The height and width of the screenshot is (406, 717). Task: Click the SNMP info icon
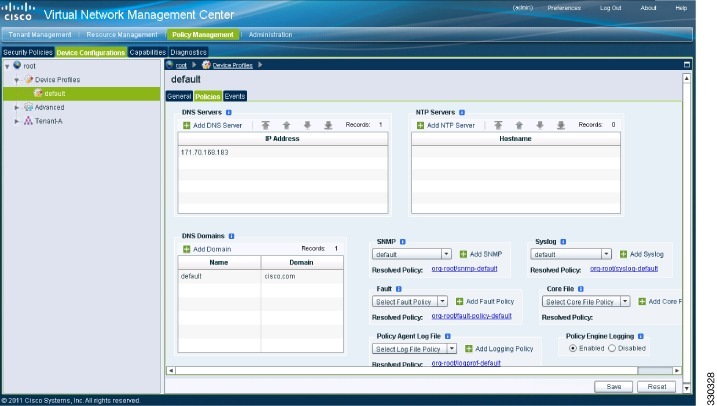403,242
